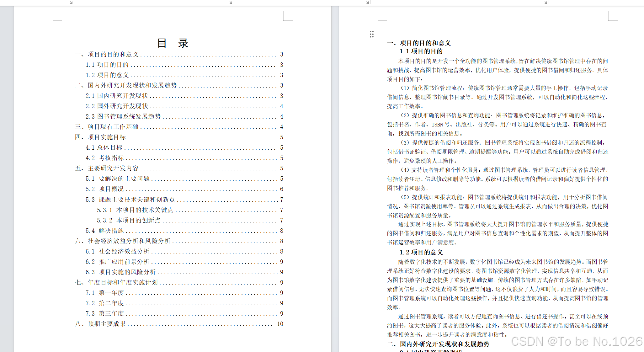Viewport: 644px width, 352px height.
Task: Go to TOC entry 2.3 图书管理系统发展趋势
Action: click(123, 116)
